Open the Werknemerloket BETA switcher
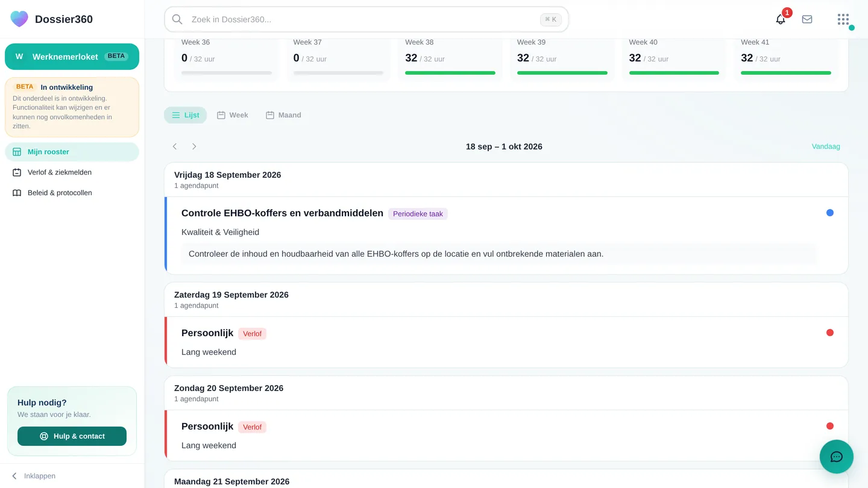The height and width of the screenshot is (488, 868). coord(72,57)
